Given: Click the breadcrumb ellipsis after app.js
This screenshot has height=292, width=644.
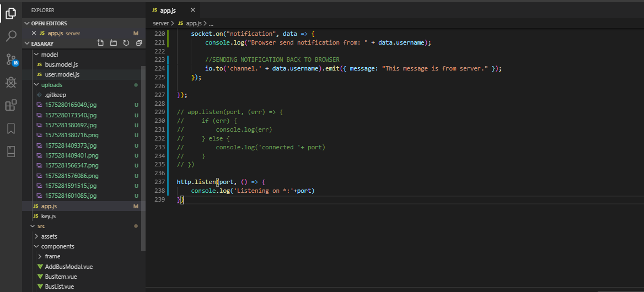Looking at the screenshot, I should [x=211, y=24].
